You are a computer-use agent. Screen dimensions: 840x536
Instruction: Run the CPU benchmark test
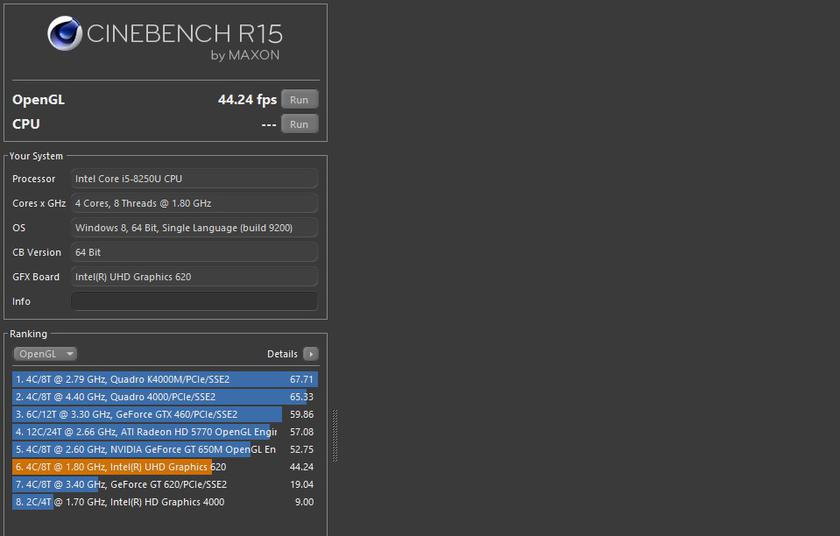pos(299,124)
